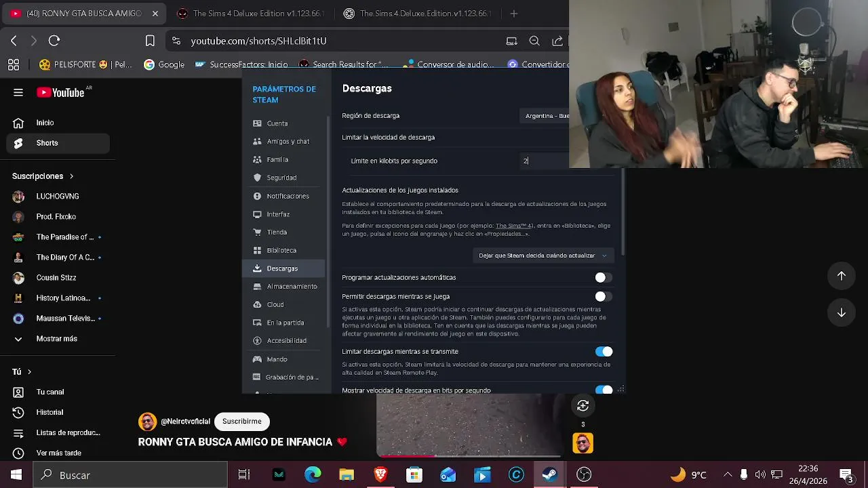Open Ver más tarde
Screen dimensions: 868x488
[x=58, y=453]
